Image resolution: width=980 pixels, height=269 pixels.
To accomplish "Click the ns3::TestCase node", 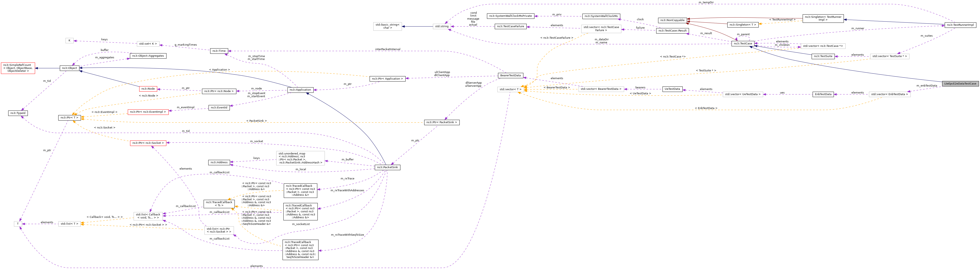I will pos(743,44).
